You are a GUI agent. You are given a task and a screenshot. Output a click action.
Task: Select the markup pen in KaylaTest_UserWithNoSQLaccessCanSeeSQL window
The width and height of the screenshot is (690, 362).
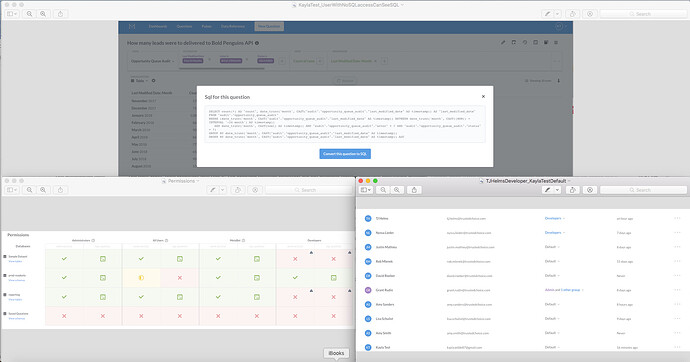pos(547,14)
